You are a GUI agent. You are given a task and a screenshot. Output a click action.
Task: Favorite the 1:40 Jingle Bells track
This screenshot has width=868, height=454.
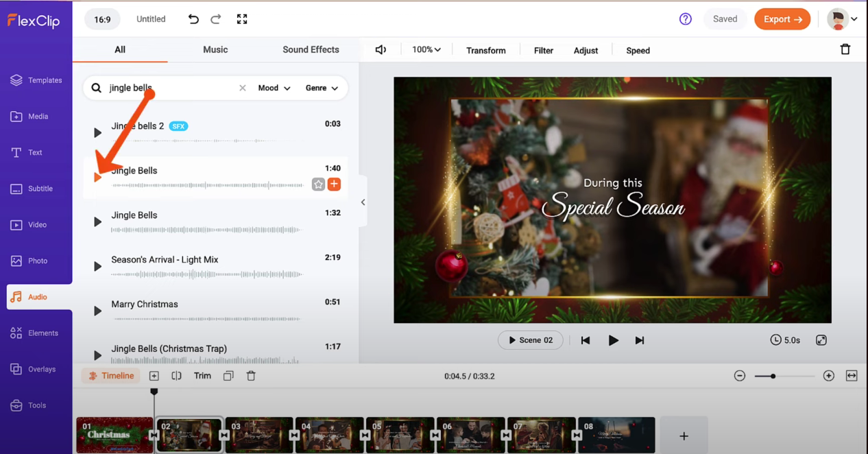pyautogui.click(x=318, y=184)
